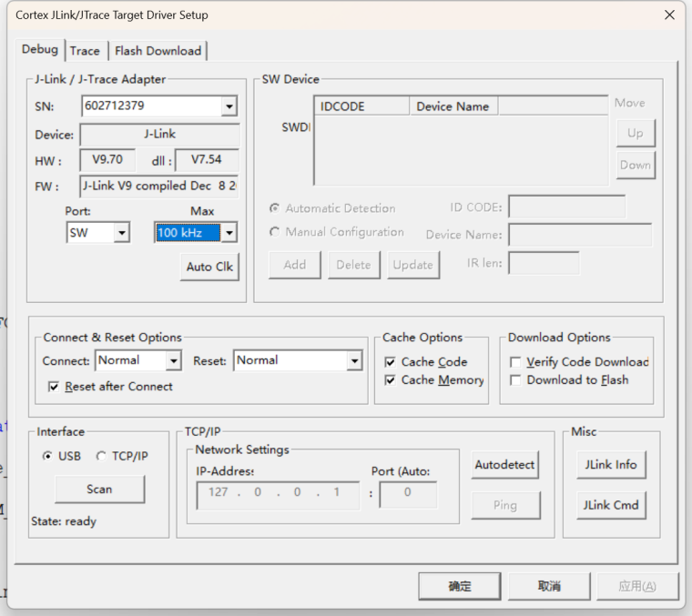Open JLink Info

[611, 464]
